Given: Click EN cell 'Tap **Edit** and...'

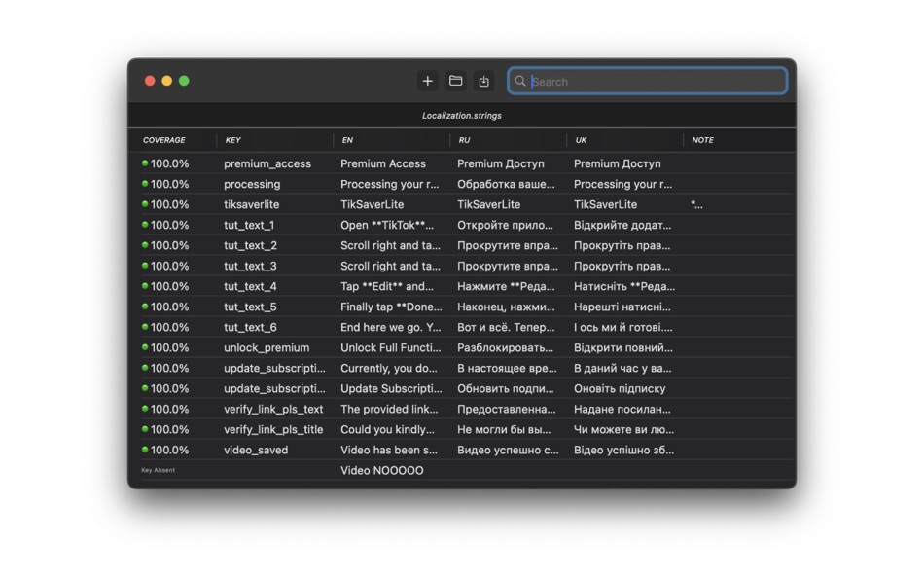Looking at the screenshot, I should 386,287.
